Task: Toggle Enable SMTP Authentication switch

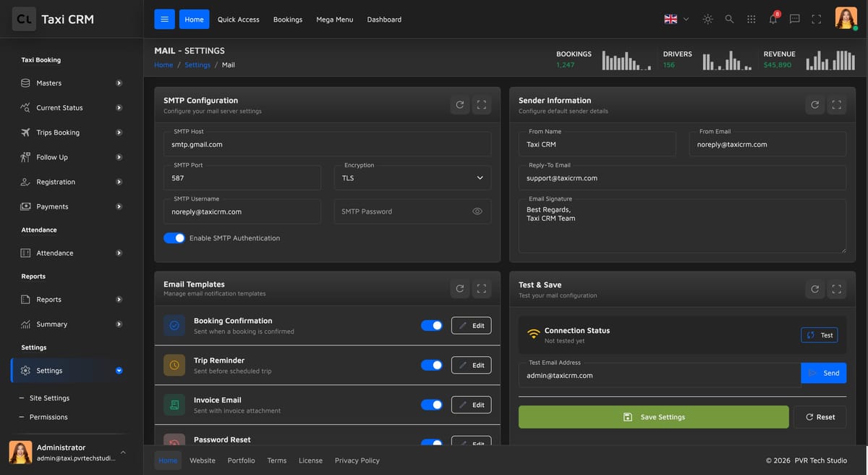Action: pos(174,237)
